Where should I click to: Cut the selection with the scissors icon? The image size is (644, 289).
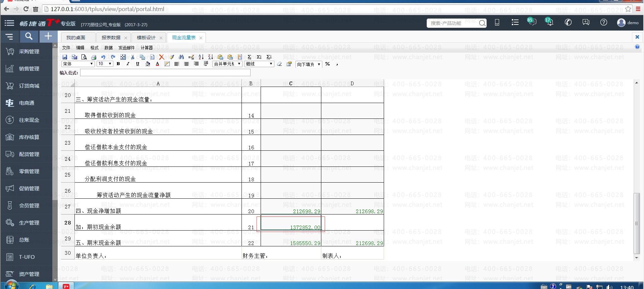[133, 57]
